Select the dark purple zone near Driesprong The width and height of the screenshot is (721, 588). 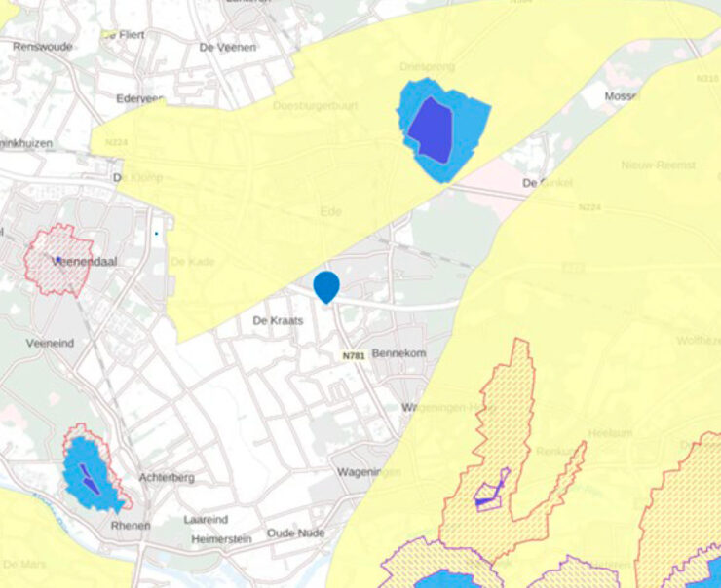tap(432, 130)
